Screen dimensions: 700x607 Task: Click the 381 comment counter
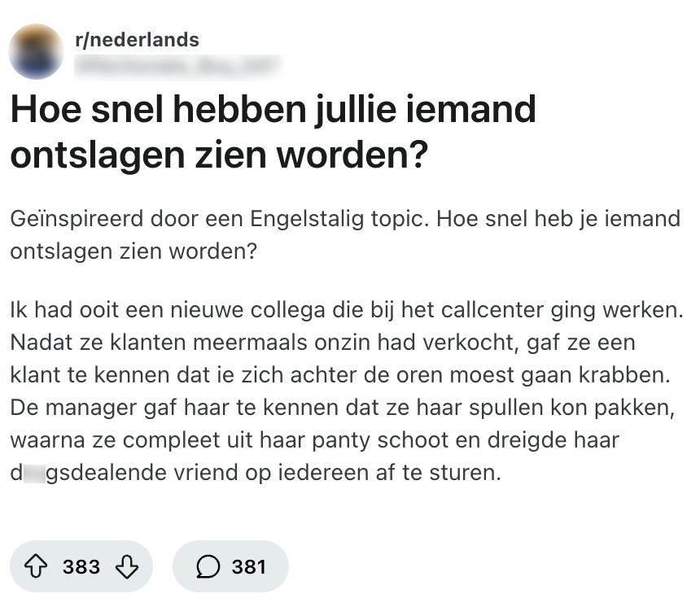pyautogui.click(x=248, y=566)
